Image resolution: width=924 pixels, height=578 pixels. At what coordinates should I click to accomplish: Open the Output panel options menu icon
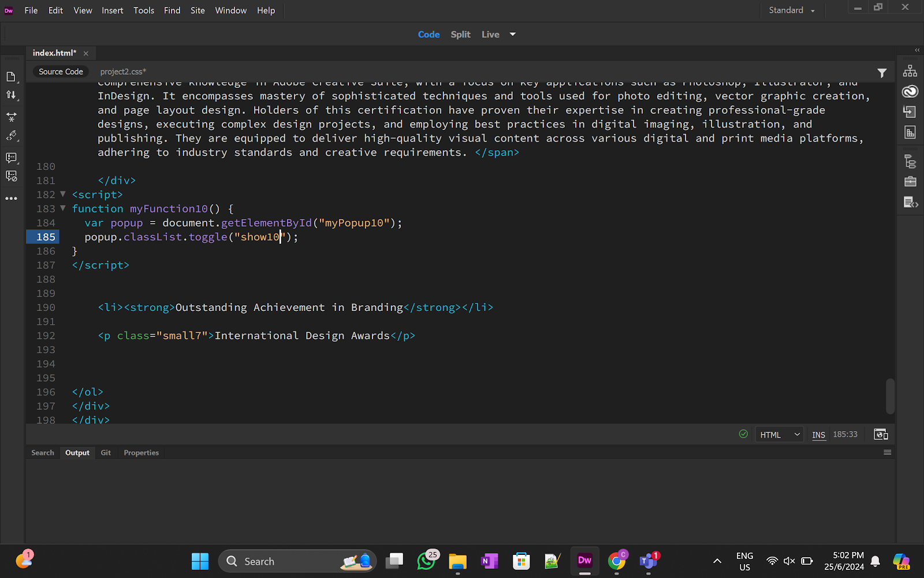coord(888,453)
